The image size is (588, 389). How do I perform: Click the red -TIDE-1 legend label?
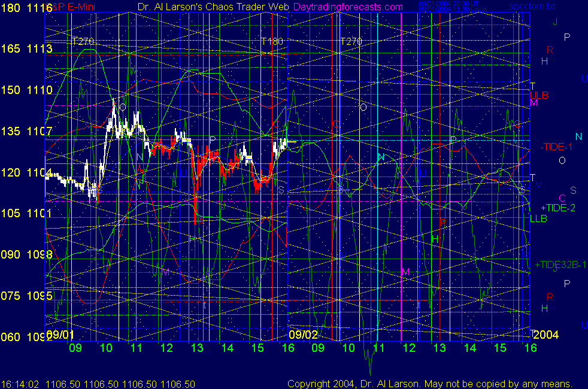click(556, 147)
